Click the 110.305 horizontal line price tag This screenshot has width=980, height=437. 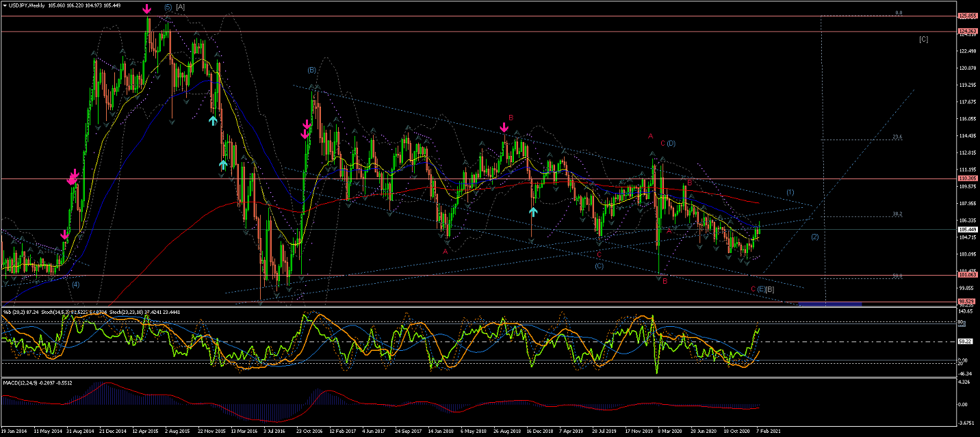point(968,178)
